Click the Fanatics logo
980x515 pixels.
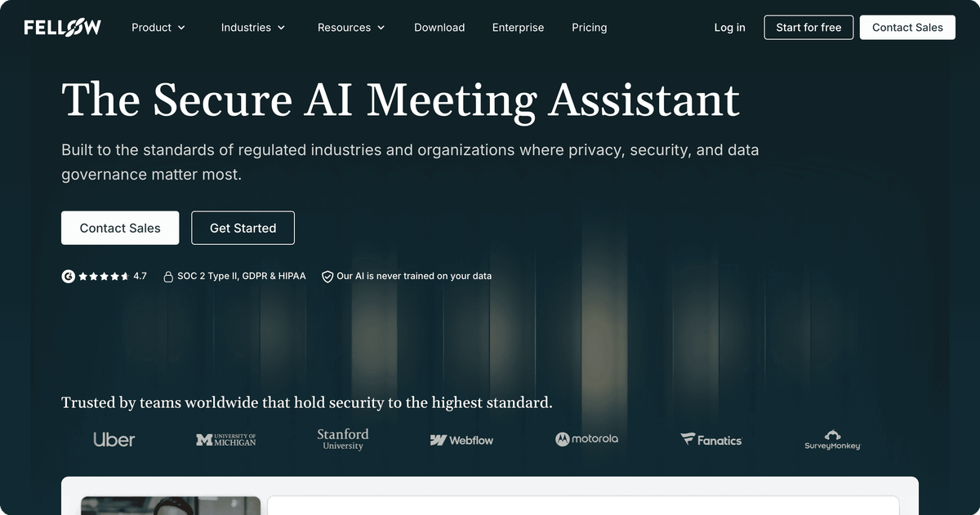click(711, 439)
